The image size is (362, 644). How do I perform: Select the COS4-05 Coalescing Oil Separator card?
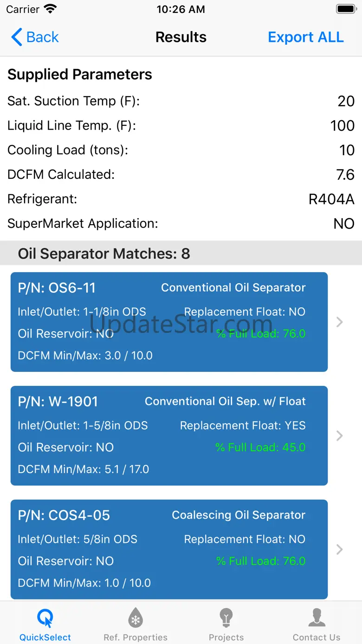[x=169, y=549]
